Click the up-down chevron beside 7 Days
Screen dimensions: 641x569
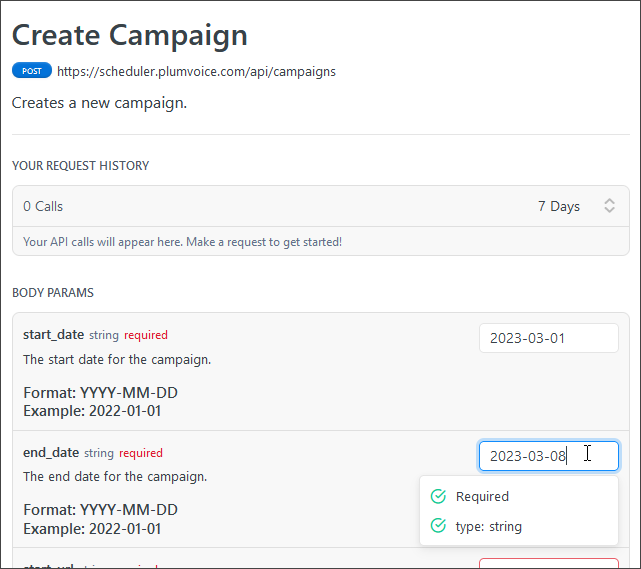click(609, 206)
